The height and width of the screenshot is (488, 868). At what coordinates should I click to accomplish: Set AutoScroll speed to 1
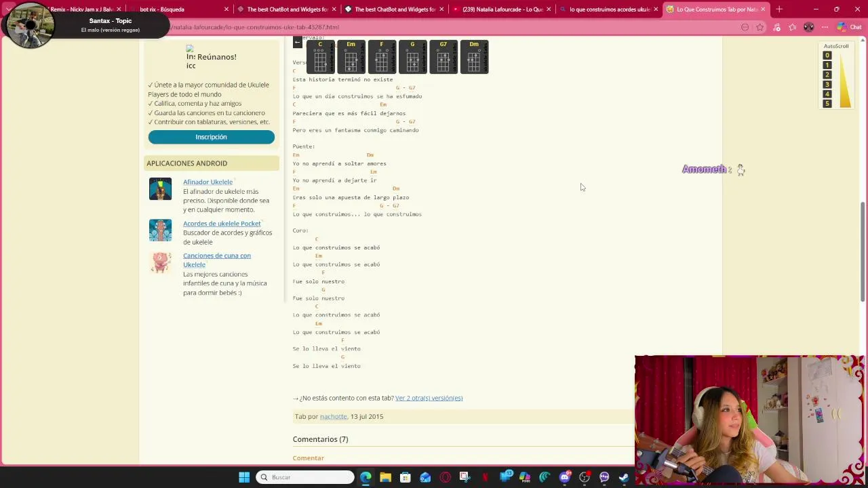(x=827, y=65)
